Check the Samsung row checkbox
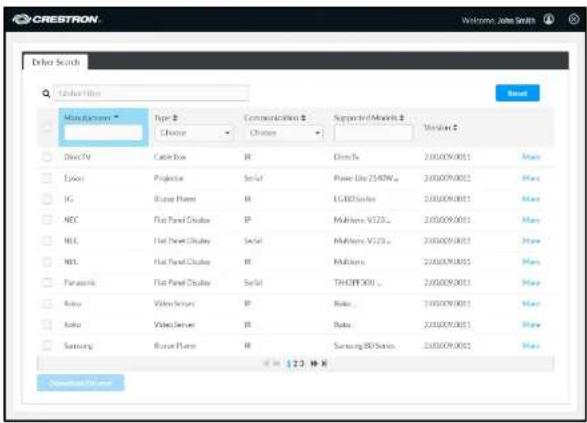This screenshot has height=423, width=587. pos(47,346)
